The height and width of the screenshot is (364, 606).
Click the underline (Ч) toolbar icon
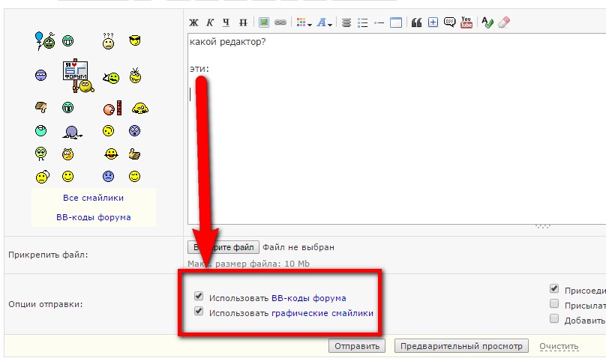226,22
